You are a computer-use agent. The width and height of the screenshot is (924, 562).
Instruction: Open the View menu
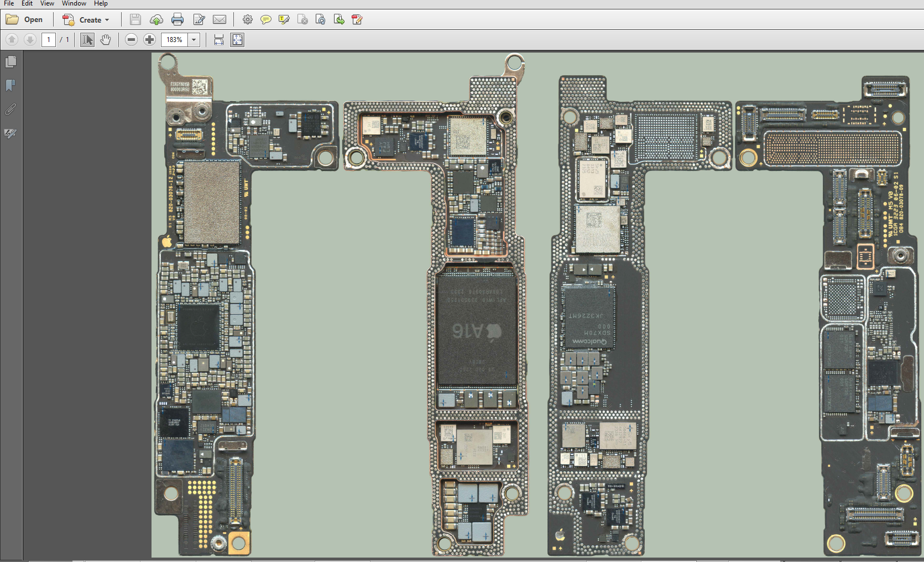[47, 3]
